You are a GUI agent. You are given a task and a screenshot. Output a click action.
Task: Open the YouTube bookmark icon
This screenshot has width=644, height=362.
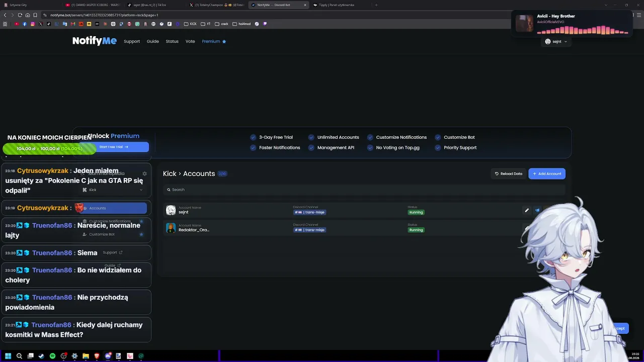point(17,24)
